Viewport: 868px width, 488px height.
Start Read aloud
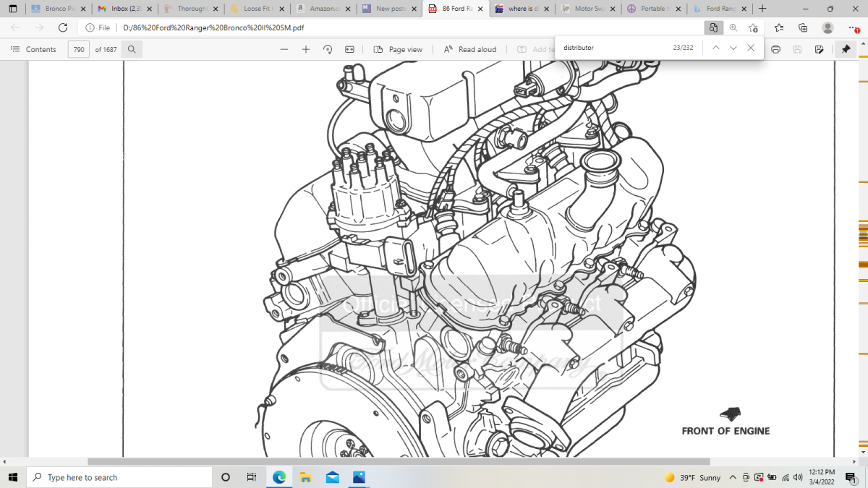[x=470, y=49]
